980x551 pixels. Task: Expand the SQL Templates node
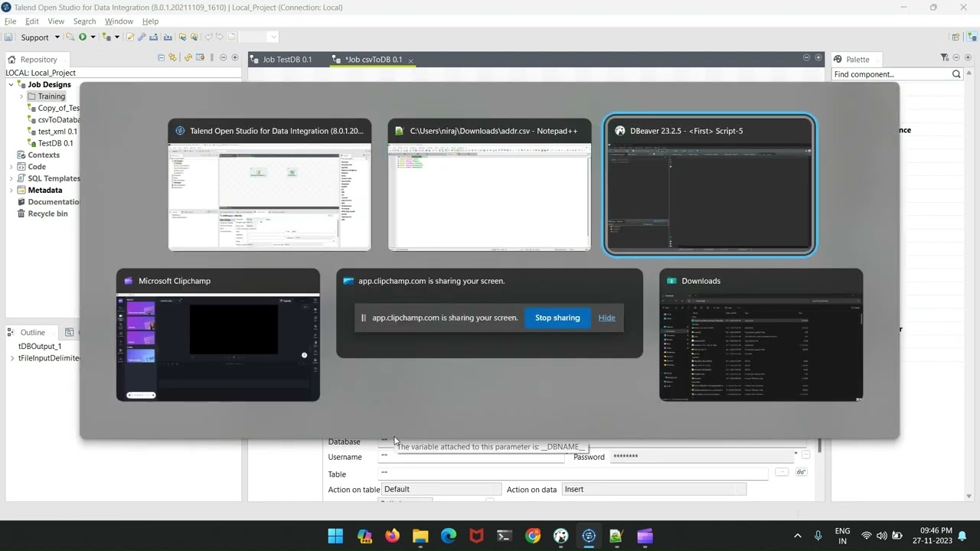pos(11,178)
